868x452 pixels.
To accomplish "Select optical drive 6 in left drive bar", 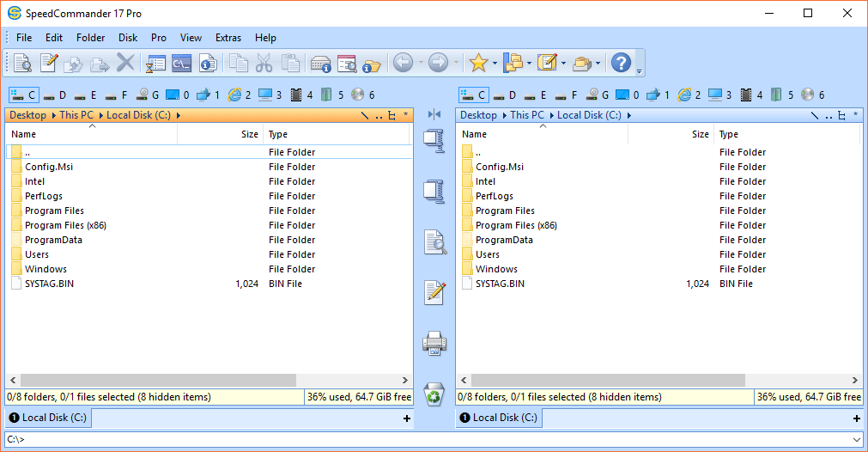I will (364, 95).
